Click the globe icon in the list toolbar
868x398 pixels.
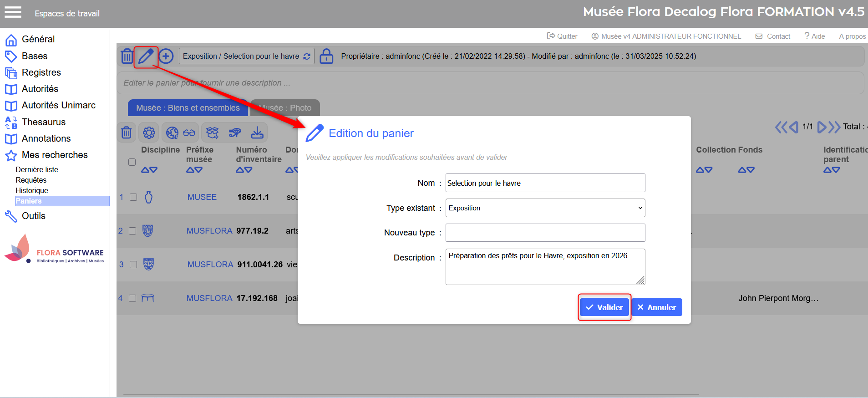172,133
